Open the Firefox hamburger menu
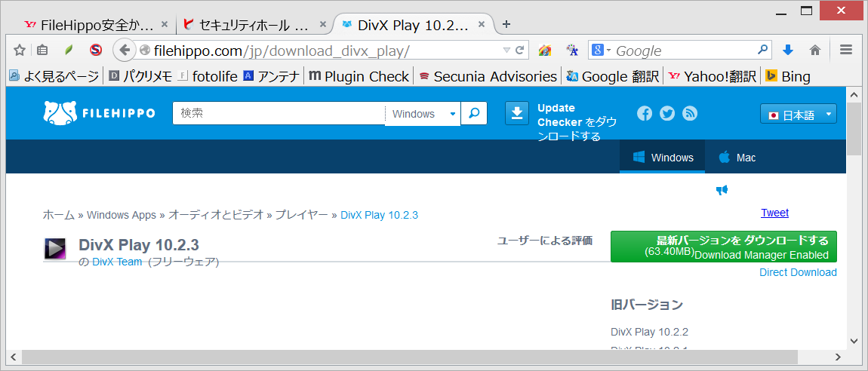The height and width of the screenshot is (371, 868). (845, 50)
